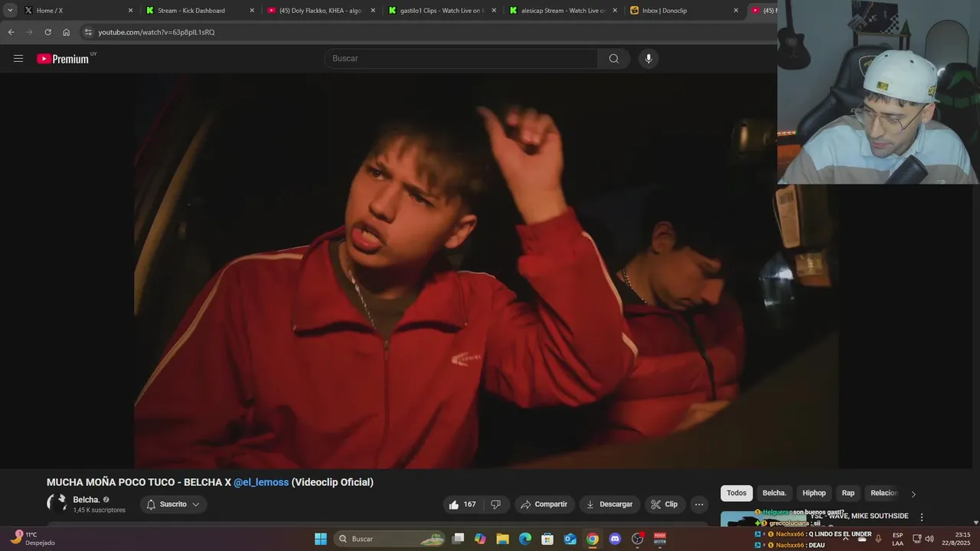Open Task View on the taskbar
980x551 pixels.
[x=458, y=539]
